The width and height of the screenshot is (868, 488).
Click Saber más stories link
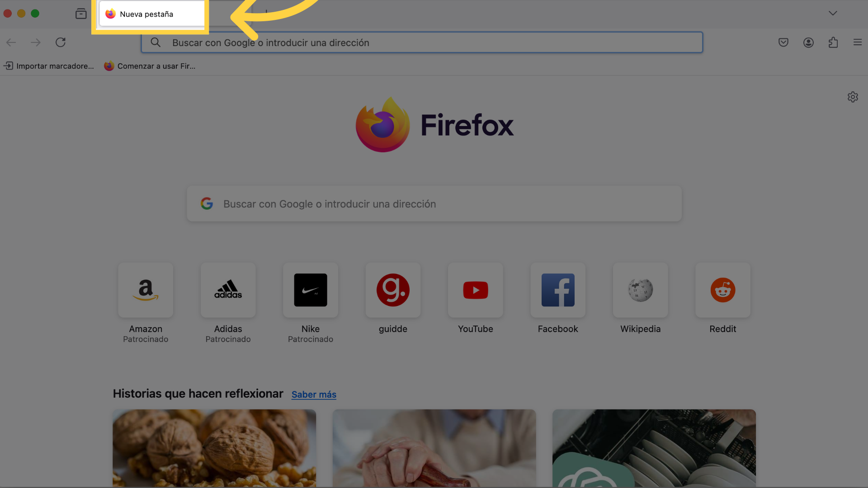[314, 394]
